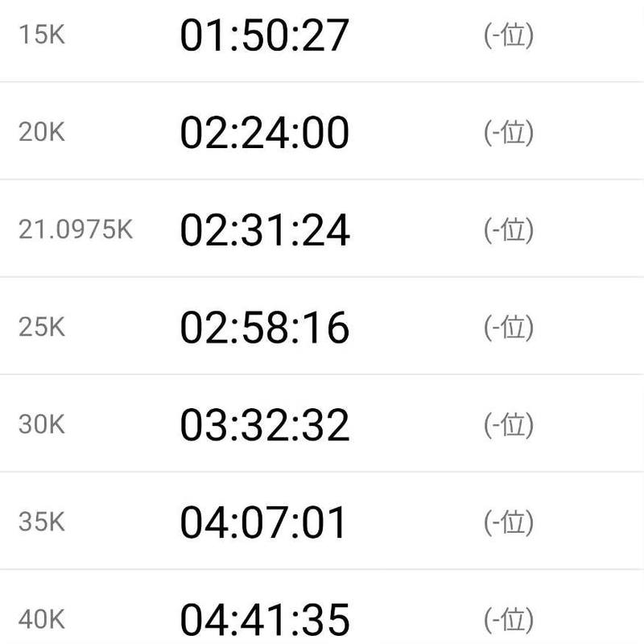Tap the rank text in the 35K row
Viewport: 644px width, 644px height.
pos(509,522)
